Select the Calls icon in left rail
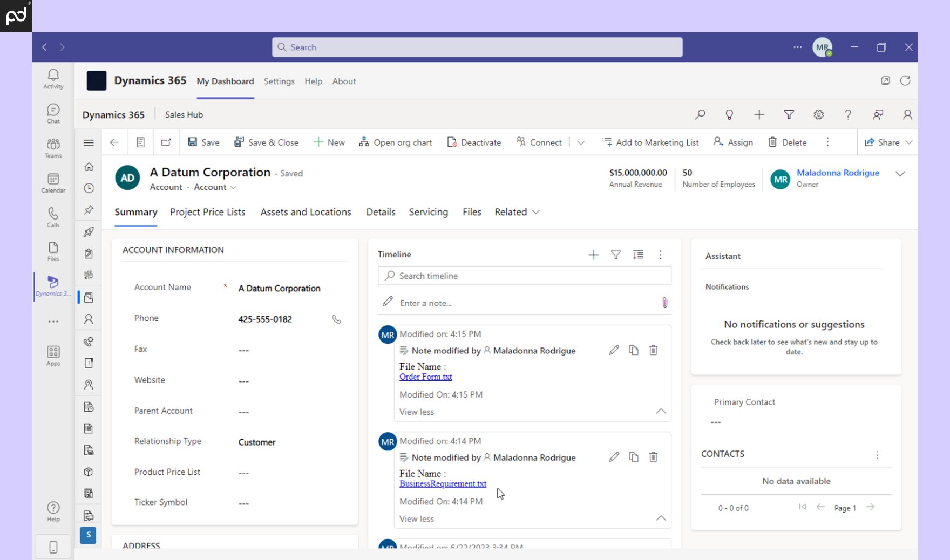This screenshot has height=560, width=950. [52, 216]
